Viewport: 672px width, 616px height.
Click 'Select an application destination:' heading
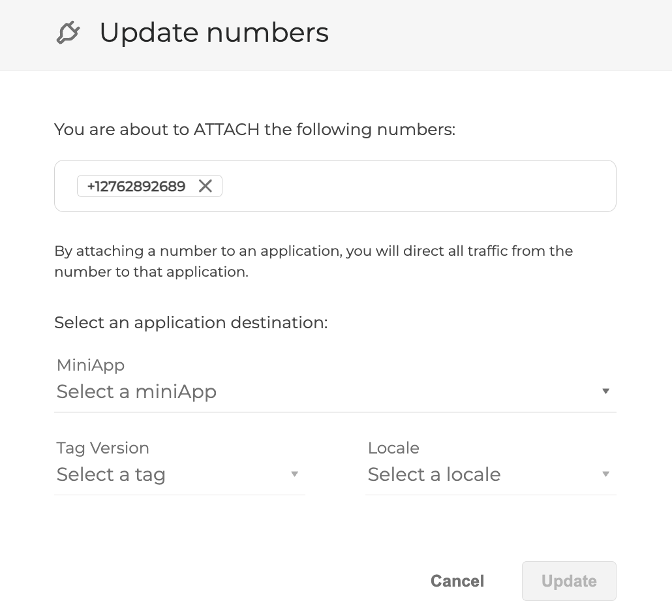191,322
